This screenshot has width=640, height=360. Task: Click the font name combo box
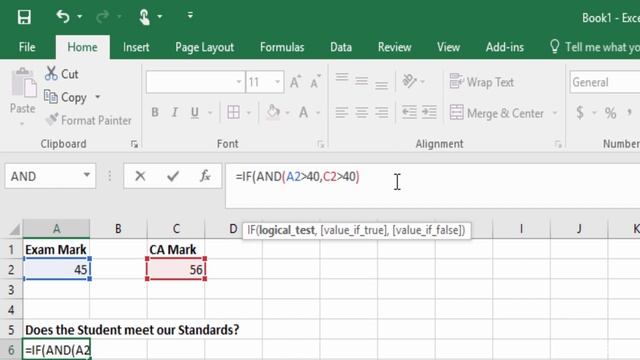[196, 82]
